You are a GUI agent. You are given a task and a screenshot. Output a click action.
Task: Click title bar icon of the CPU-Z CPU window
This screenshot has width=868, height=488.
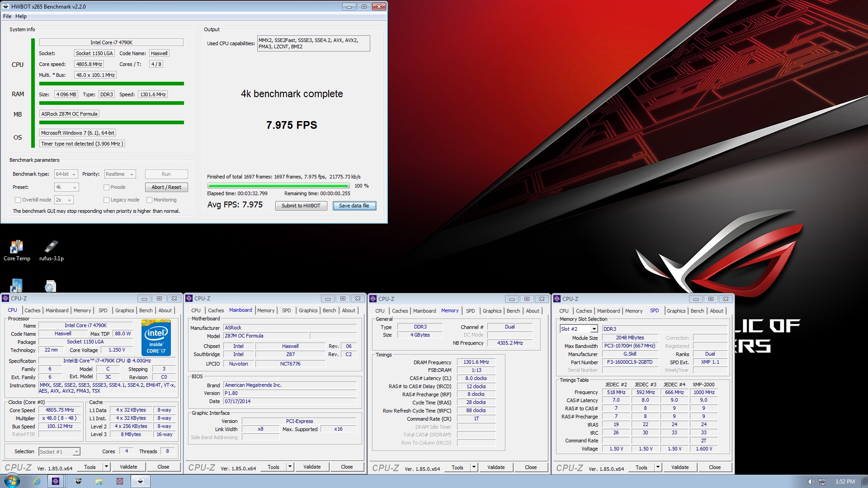5,299
